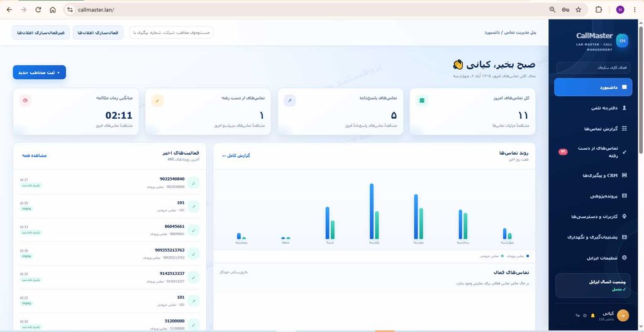
Task: Click the 02:11 average call duration value
Action: click(119, 116)
